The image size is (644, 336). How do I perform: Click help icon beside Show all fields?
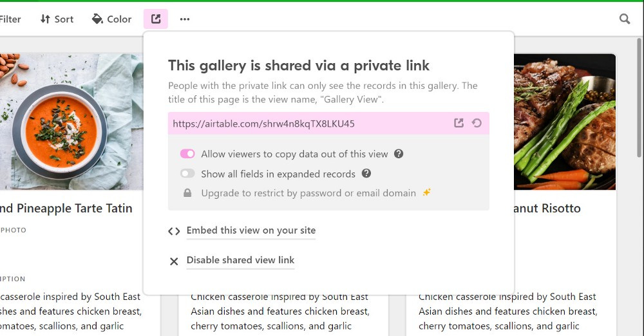coord(366,173)
